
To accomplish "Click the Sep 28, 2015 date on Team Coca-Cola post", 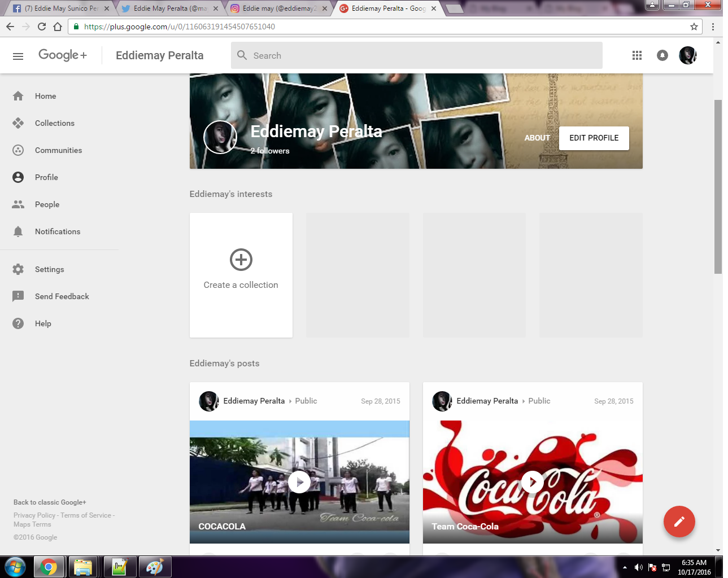I will (614, 401).
